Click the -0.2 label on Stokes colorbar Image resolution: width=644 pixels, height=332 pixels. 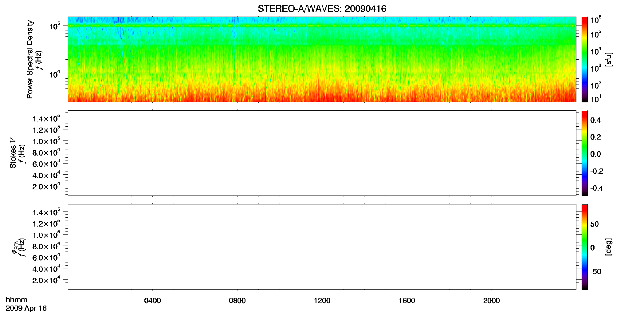(x=597, y=171)
